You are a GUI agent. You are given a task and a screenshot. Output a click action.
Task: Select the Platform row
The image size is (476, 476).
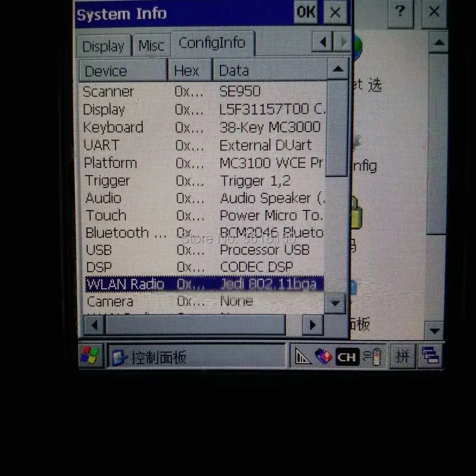click(203, 163)
